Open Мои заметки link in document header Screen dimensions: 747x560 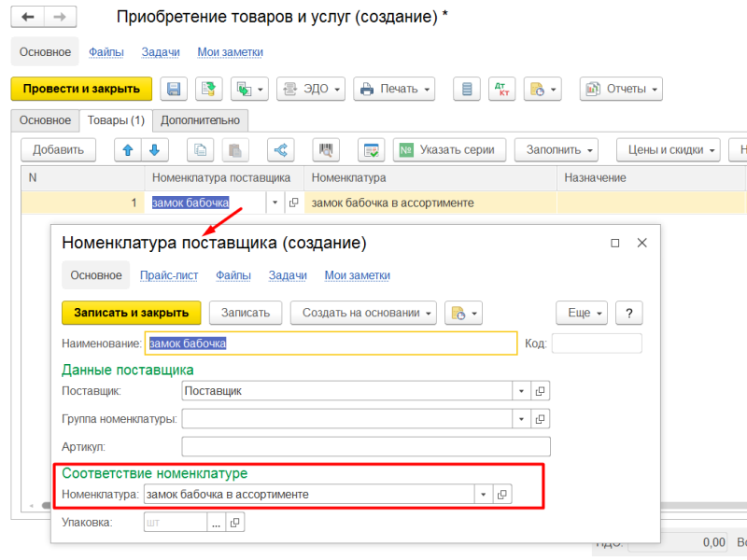pyautogui.click(x=230, y=52)
